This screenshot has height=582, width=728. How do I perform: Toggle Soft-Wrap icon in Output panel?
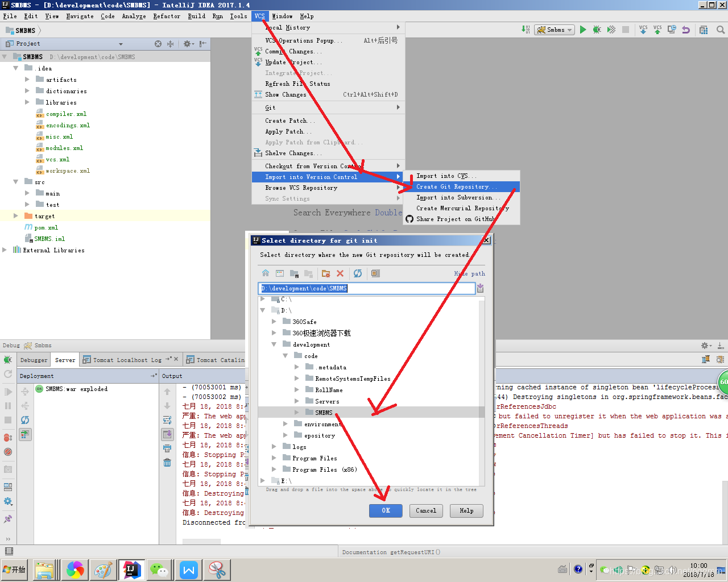coord(167,420)
